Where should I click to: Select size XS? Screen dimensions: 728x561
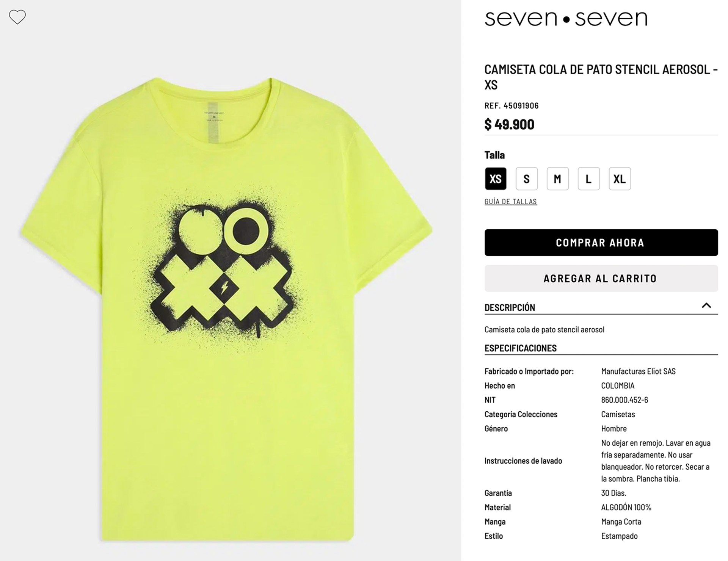[496, 179]
